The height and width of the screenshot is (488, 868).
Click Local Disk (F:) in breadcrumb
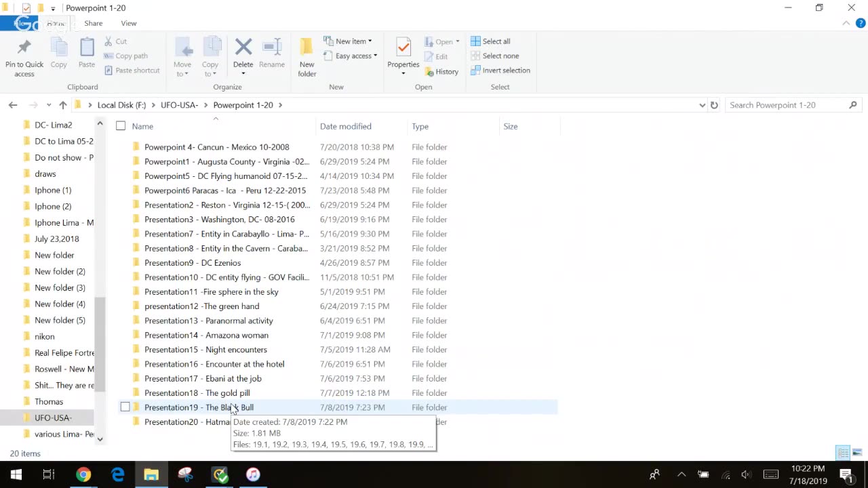121,105
